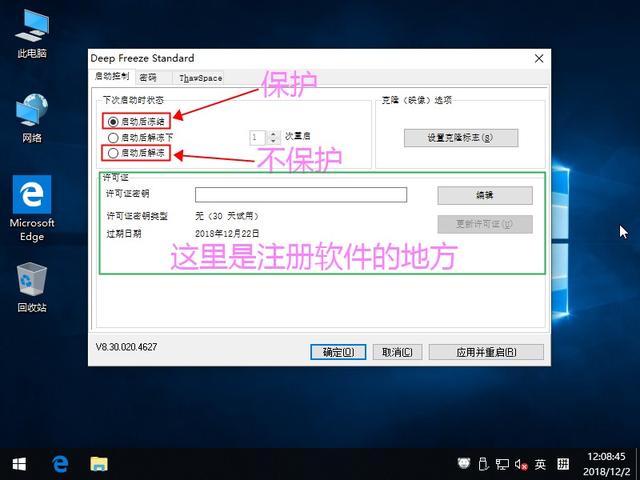Launch Edge from the taskbar

tap(60, 464)
